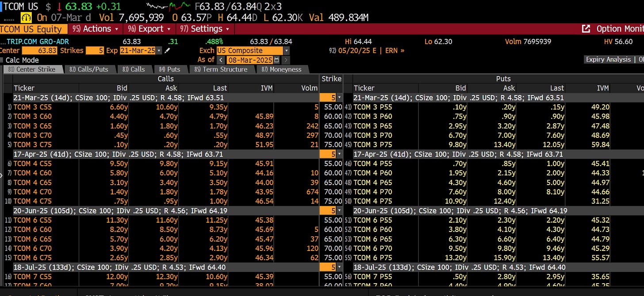Select the TCOM 3 C55 call row ticker
The width and height of the screenshot is (644, 296).
(33, 107)
